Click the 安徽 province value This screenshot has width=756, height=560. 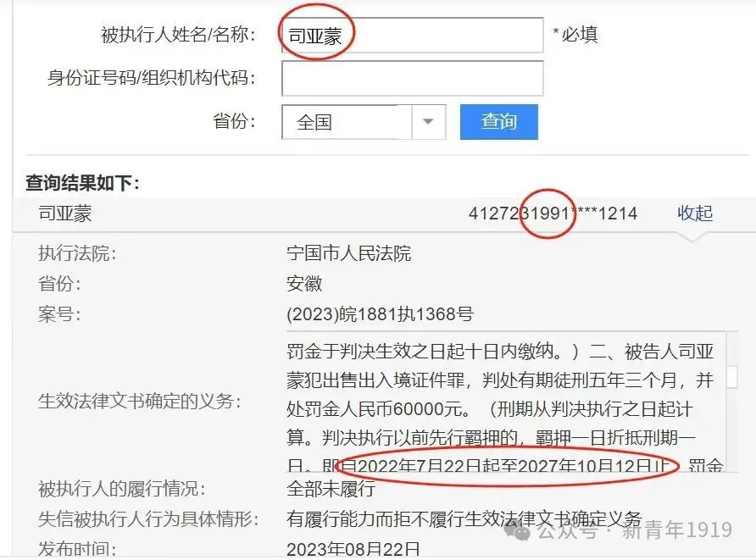coord(304,283)
